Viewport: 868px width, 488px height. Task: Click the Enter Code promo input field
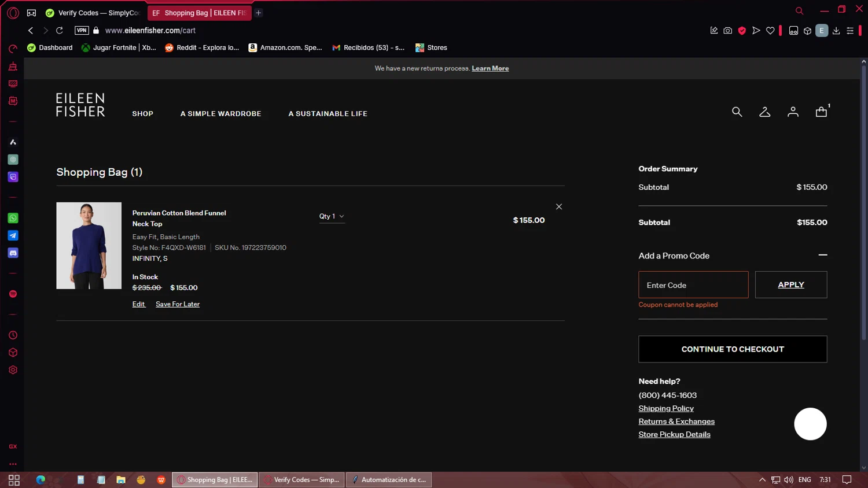[693, 285]
